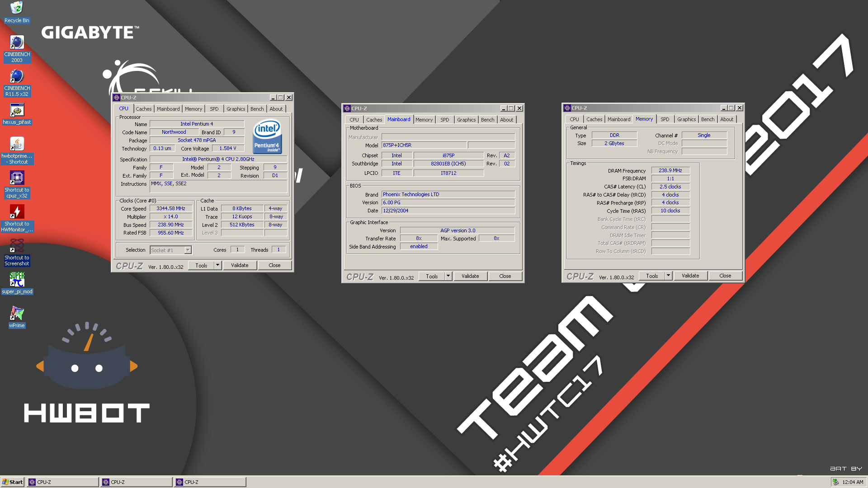Switch to first CPU-Z taskbar button
Viewport: 868px width, 488px height.
63,482
